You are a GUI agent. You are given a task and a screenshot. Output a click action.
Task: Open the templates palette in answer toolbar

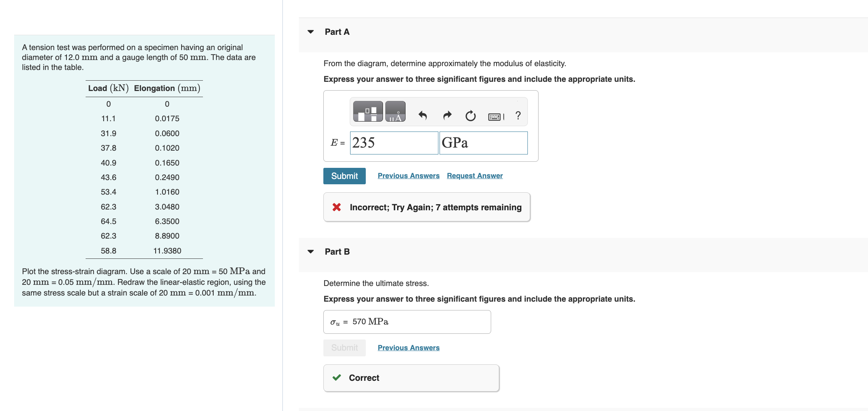[x=368, y=111]
